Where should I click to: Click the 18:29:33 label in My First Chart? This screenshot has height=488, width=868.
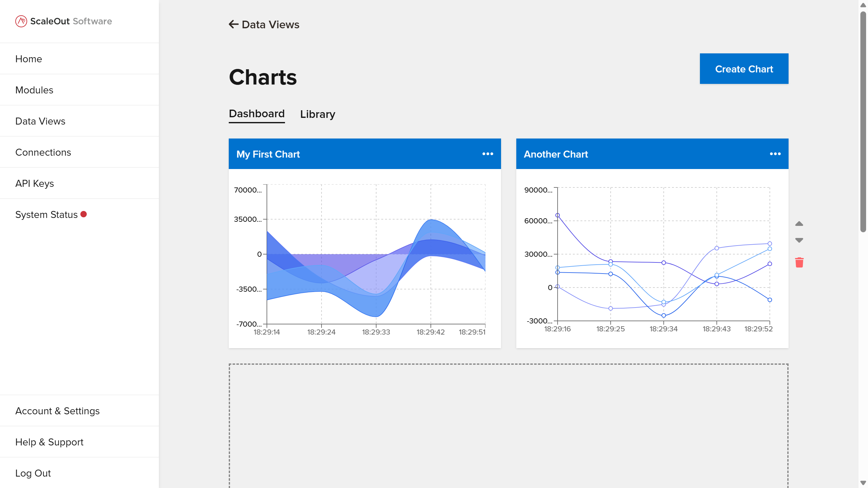point(376,332)
